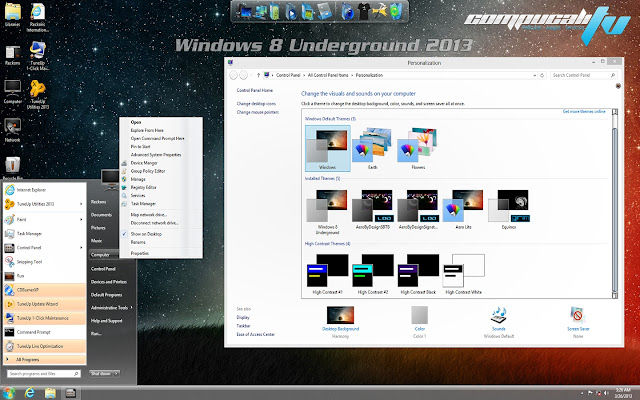Open CDBurnerXP from the Start menu
The image size is (640, 400).
44,290
